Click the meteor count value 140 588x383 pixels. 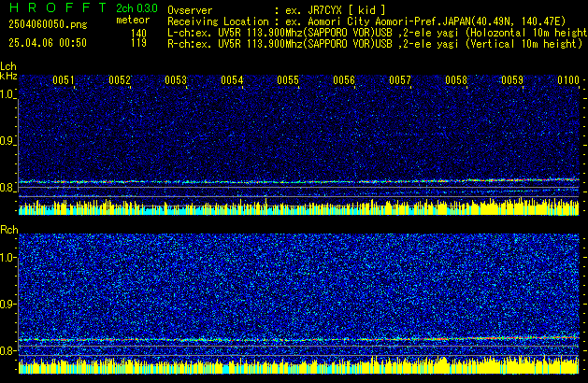pos(138,34)
